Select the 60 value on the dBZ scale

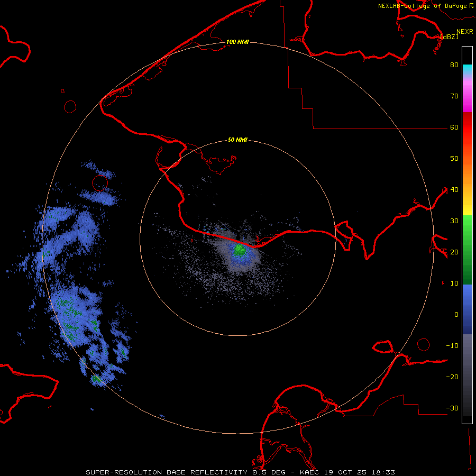[x=454, y=127]
